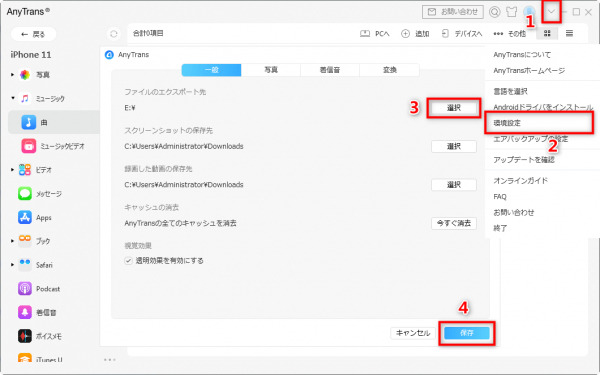Switch to list view icon
The width and height of the screenshot is (600, 375).
[x=569, y=34]
